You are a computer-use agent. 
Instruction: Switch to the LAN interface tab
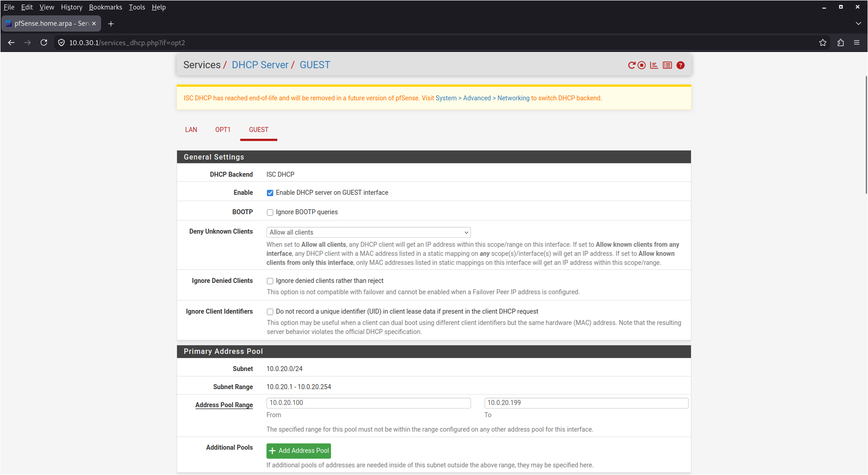point(191,130)
